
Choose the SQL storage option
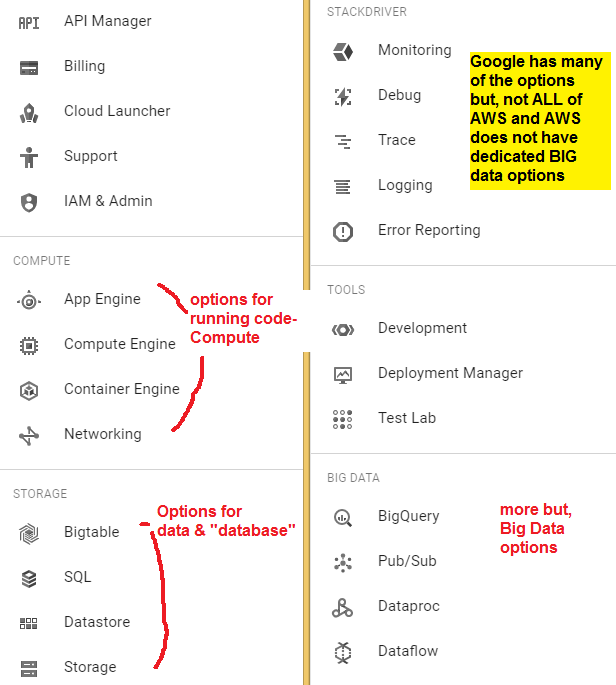[77, 577]
